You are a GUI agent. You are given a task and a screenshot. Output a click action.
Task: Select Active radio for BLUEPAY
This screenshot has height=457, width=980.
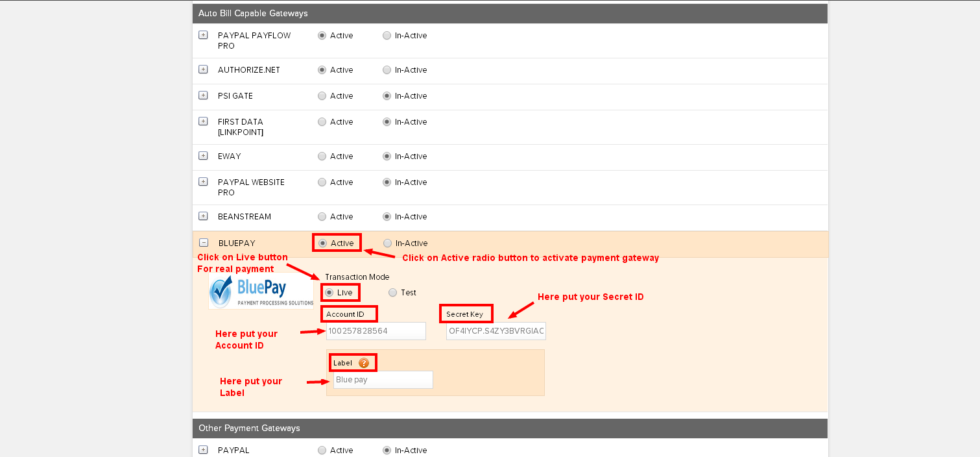[x=322, y=243]
